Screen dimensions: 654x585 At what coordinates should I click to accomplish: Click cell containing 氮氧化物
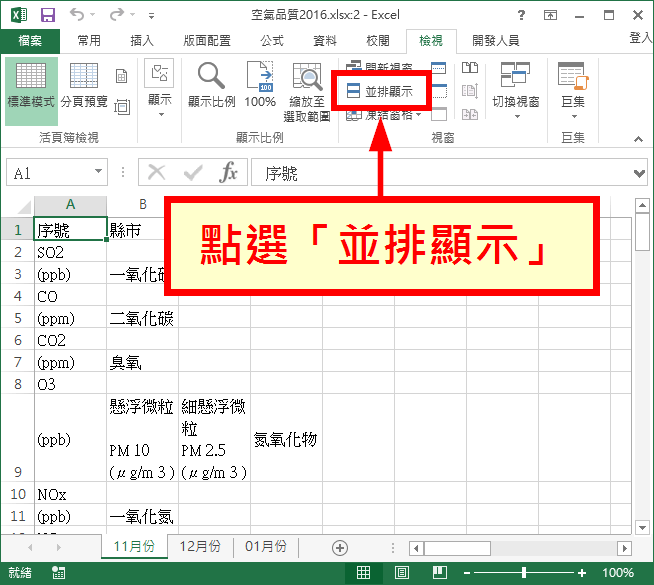pyautogui.click(x=286, y=438)
